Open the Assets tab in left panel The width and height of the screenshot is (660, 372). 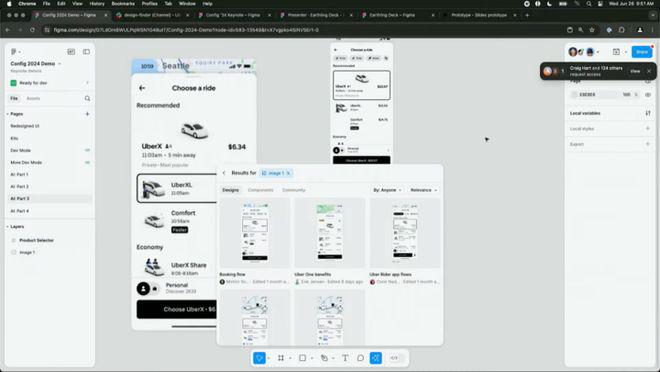coord(33,98)
